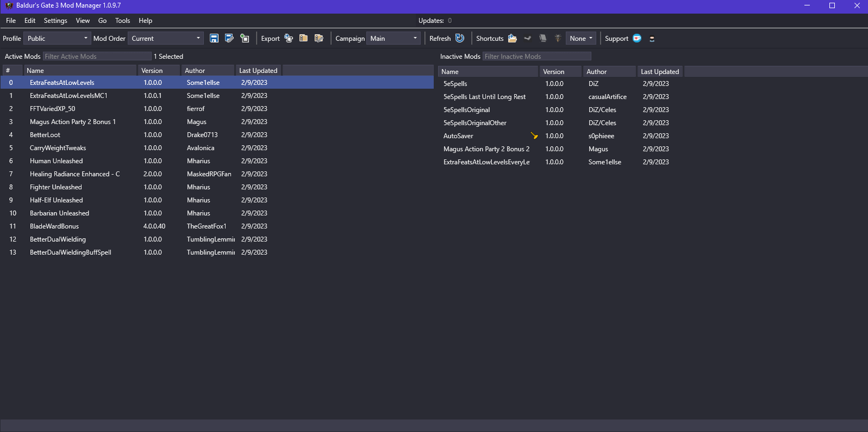Sort inactive mods by Author column header
The width and height of the screenshot is (868, 432).
tap(609, 71)
